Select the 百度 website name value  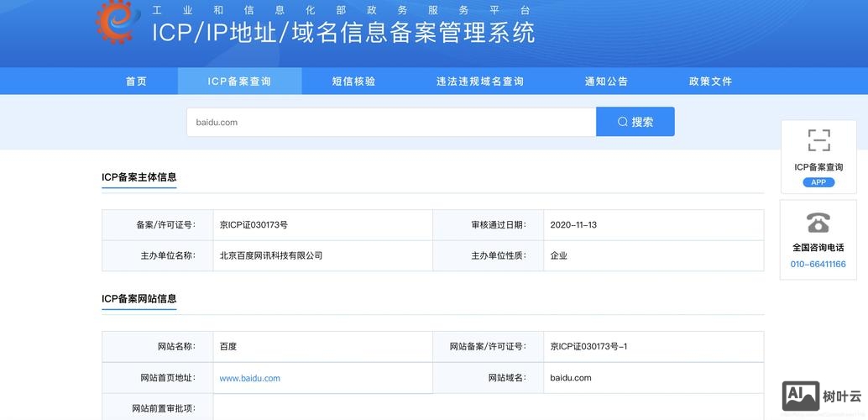pyautogui.click(x=228, y=347)
